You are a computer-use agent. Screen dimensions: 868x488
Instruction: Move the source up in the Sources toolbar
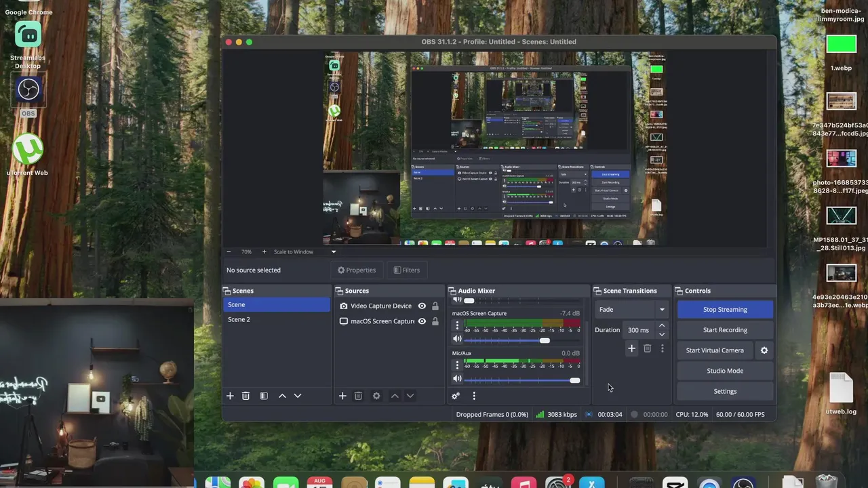pyautogui.click(x=395, y=396)
